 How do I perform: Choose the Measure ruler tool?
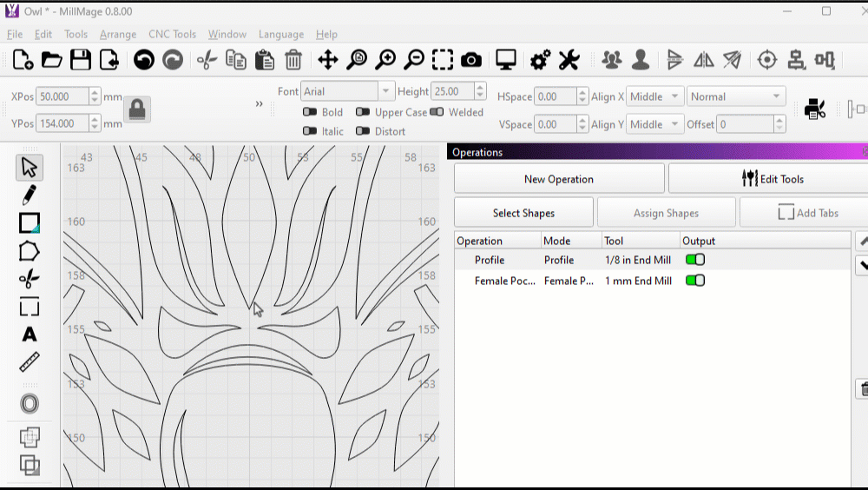[x=30, y=362]
